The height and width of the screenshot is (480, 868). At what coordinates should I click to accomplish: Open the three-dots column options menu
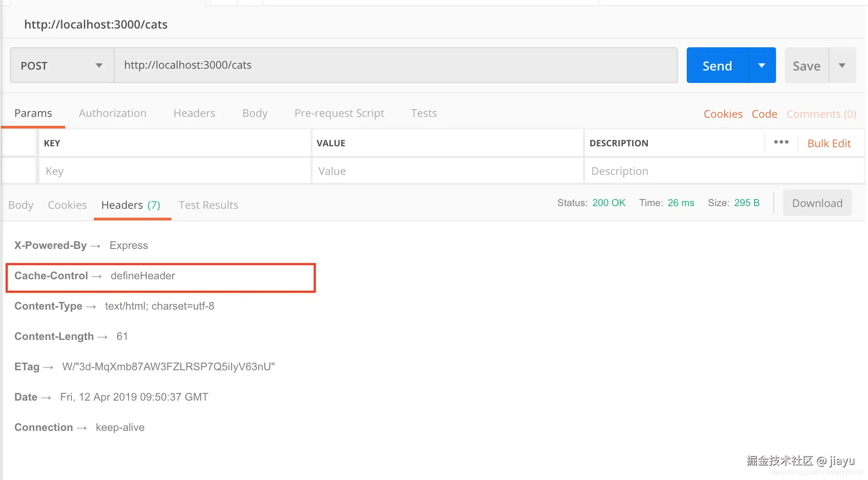click(x=781, y=142)
